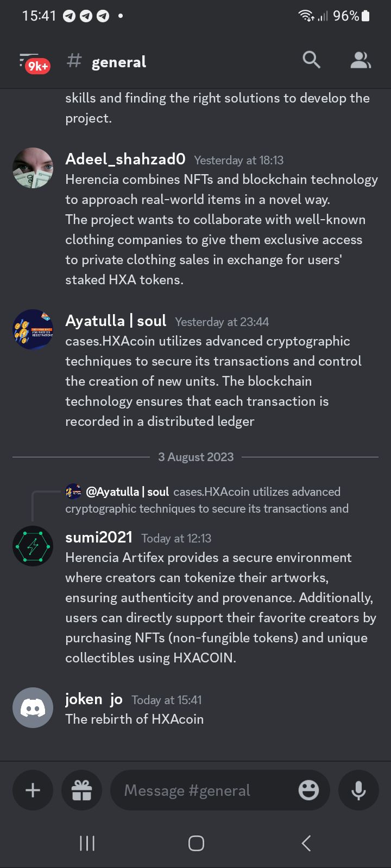Tap the microphone voice message icon
391x868 pixels.
[x=358, y=790]
